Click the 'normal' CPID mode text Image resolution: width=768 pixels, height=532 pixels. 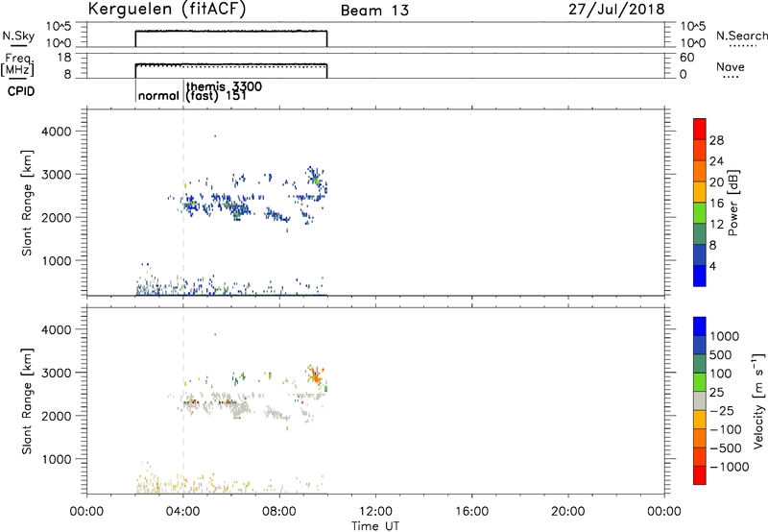click(158, 95)
